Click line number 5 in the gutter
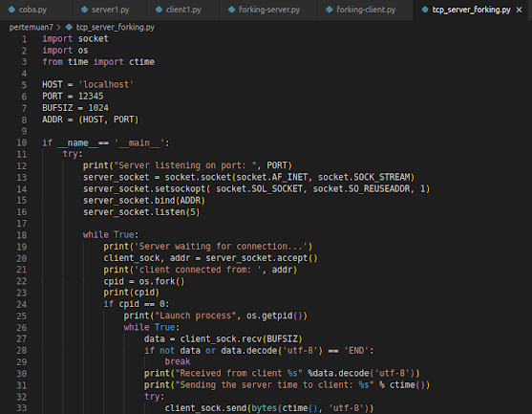 [24, 85]
